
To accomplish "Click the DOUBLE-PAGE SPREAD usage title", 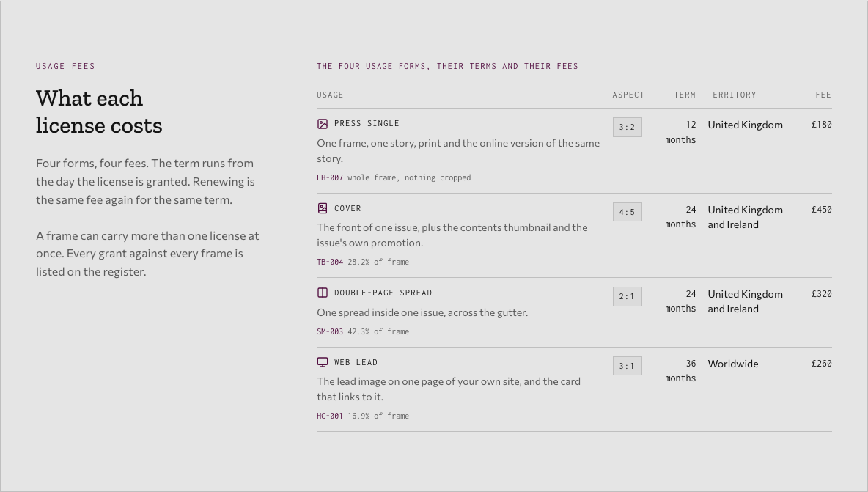I will [x=383, y=293].
